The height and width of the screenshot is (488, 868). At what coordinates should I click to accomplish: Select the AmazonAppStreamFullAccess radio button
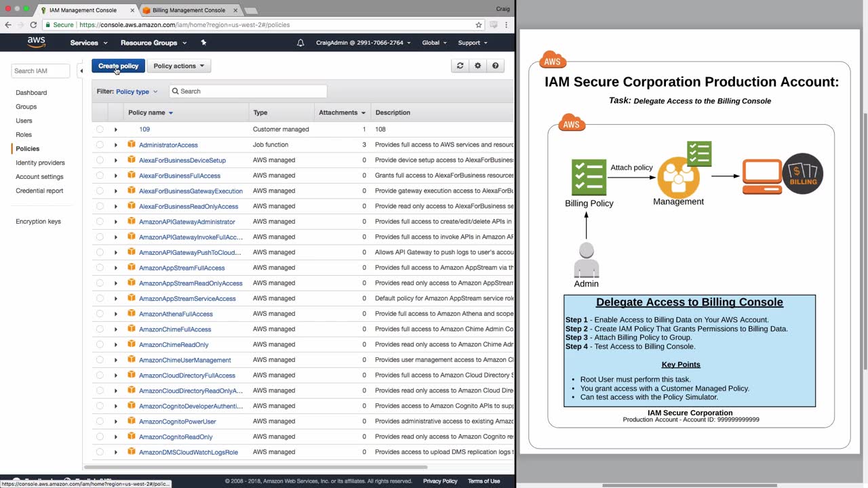[100, 268]
